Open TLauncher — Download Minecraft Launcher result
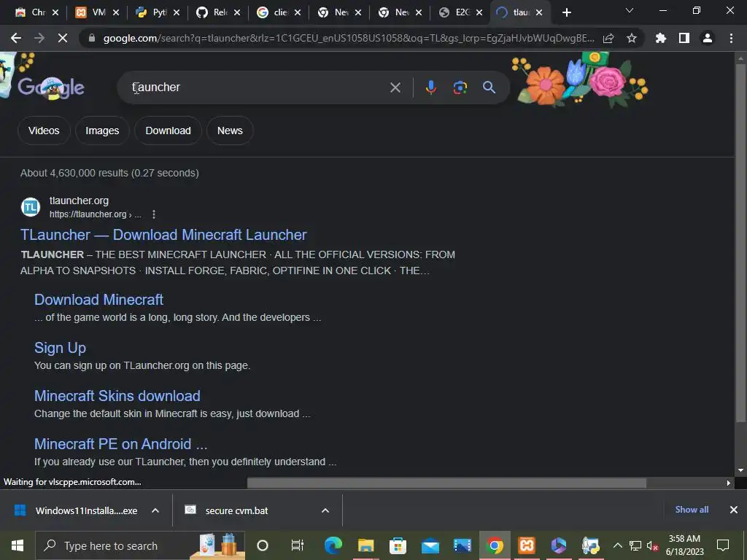This screenshot has height=560, width=747. pos(163,235)
